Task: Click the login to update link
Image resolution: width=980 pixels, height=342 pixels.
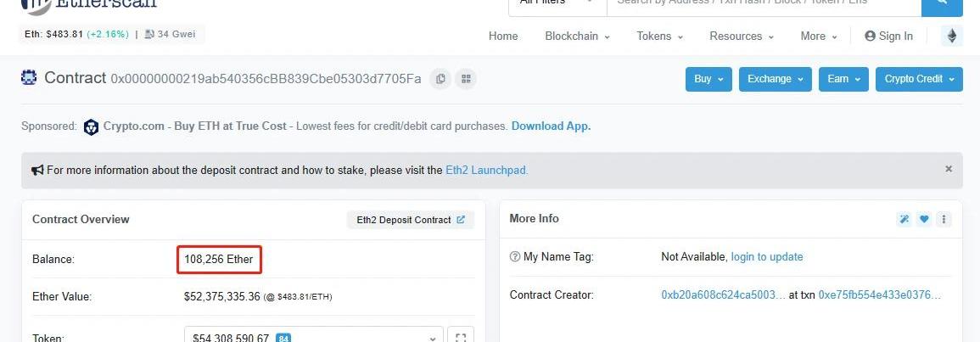Action: pyautogui.click(x=766, y=256)
